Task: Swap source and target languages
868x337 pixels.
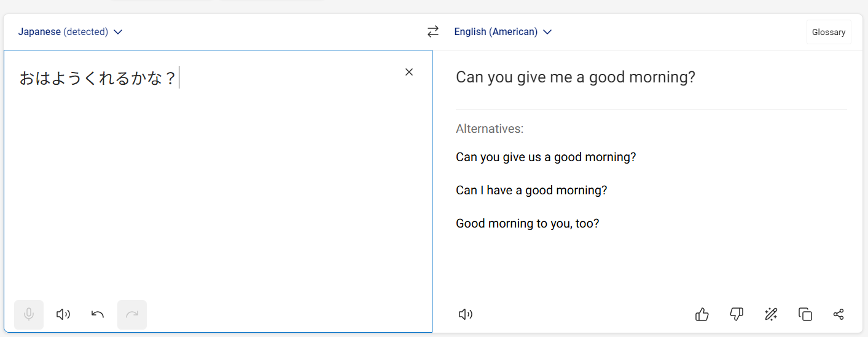Action: coord(433,31)
